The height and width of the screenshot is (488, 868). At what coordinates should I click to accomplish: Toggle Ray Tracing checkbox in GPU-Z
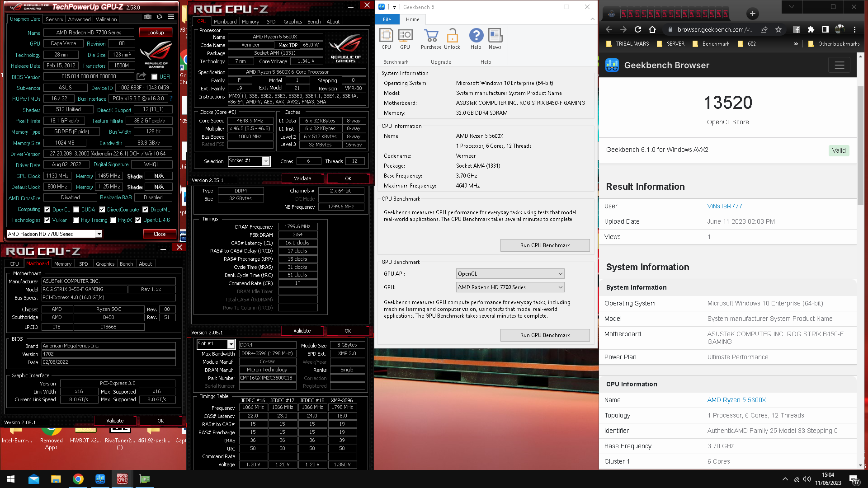click(x=76, y=220)
